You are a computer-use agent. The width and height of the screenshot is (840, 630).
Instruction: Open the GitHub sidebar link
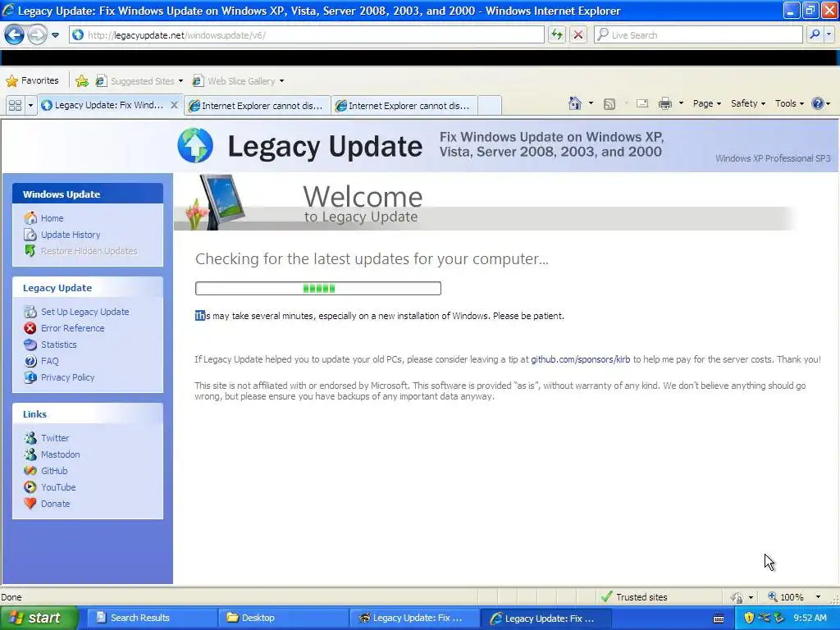tap(54, 471)
